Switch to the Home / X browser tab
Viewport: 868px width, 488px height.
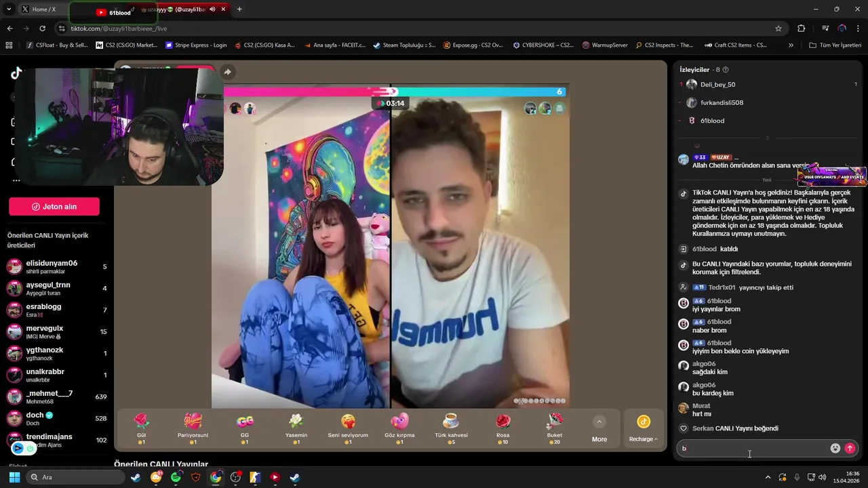pyautogui.click(x=43, y=9)
